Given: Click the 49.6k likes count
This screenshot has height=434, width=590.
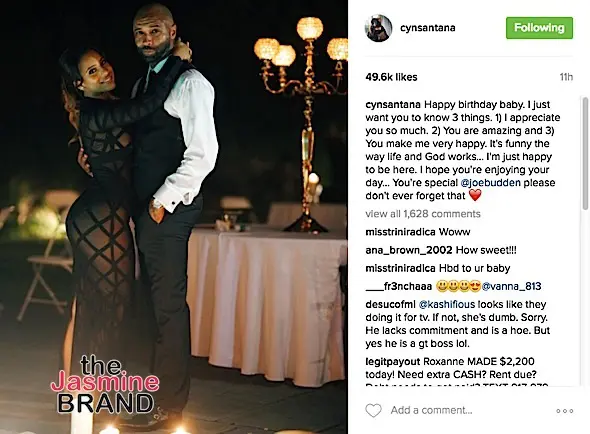Looking at the screenshot, I should click(x=391, y=77).
